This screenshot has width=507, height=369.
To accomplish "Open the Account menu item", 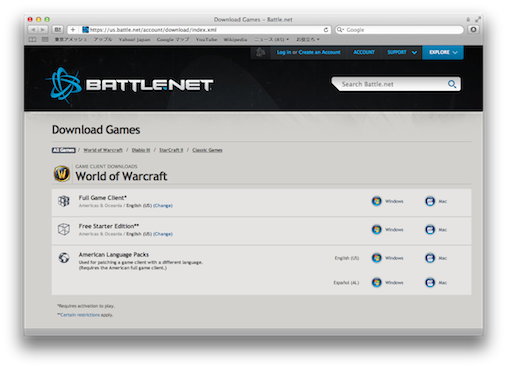I will 364,52.
